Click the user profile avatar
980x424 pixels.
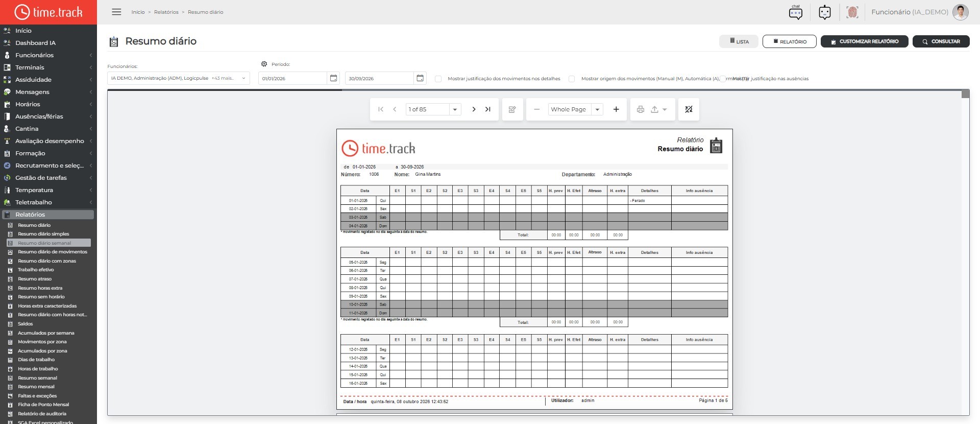(960, 12)
